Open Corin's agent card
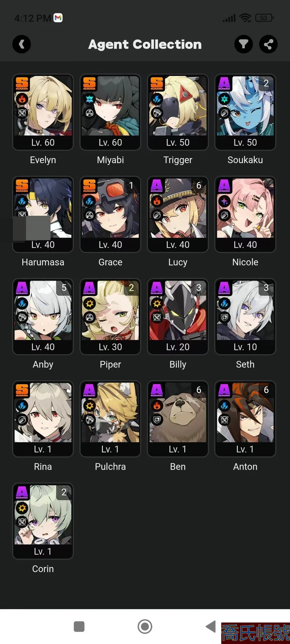290x644 pixels. tap(43, 521)
